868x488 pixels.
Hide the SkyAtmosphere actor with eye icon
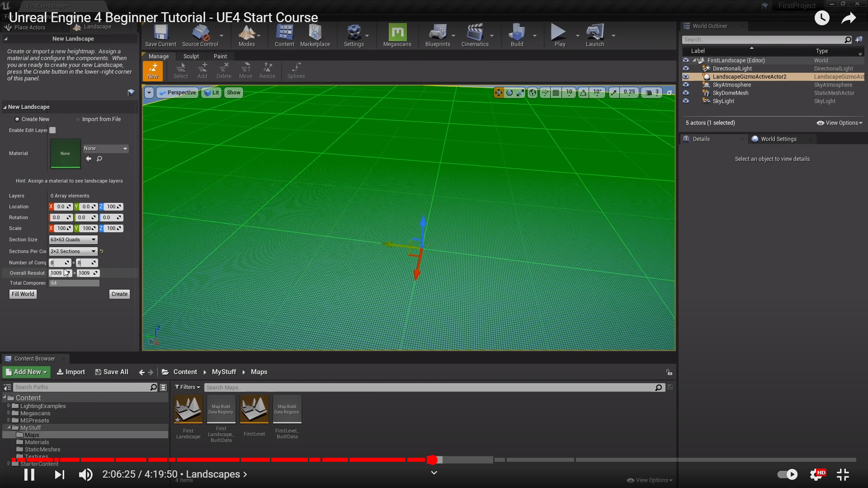pyautogui.click(x=686, y=85)
